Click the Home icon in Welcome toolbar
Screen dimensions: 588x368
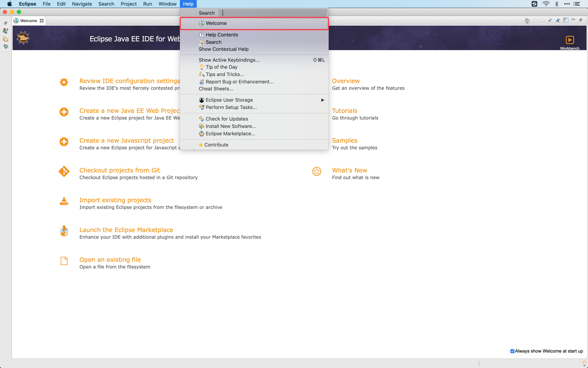click(527, 21)
